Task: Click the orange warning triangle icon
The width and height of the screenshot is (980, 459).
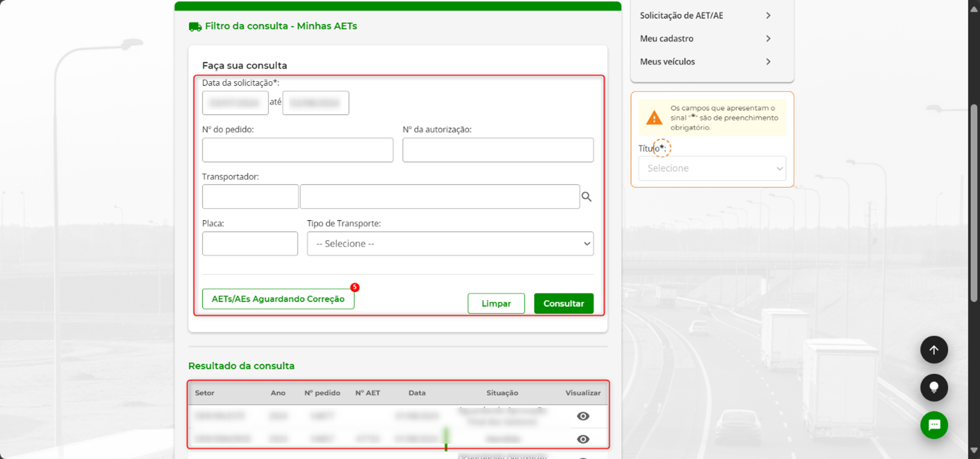Action: pyautogui.click(x=654, y=118)
